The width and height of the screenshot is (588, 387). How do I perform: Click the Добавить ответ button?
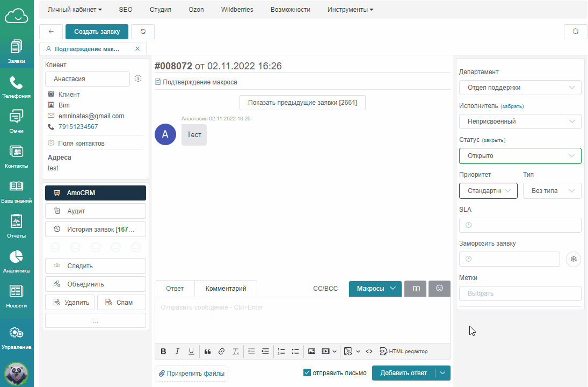pos(403,372)
